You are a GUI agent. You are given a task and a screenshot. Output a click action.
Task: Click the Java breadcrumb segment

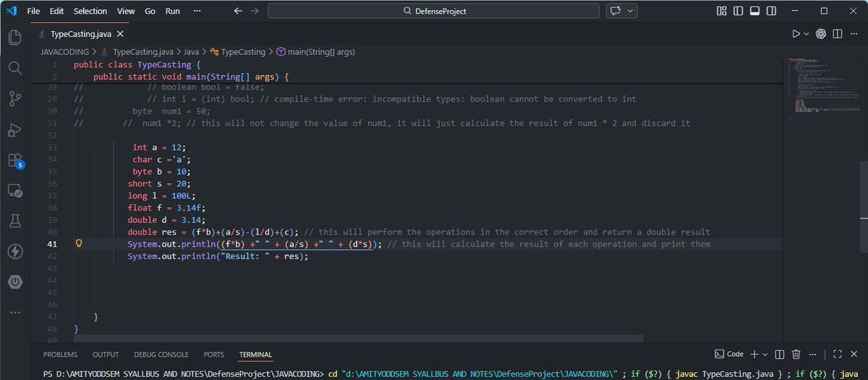click(191, 52)
